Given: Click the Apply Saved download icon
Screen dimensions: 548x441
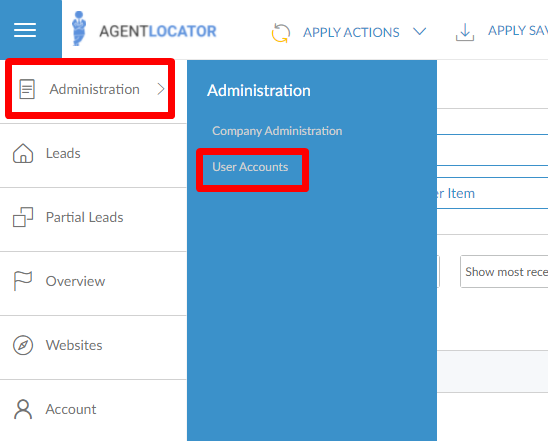Looking at the screenshot, I should [x=465, y=32].
